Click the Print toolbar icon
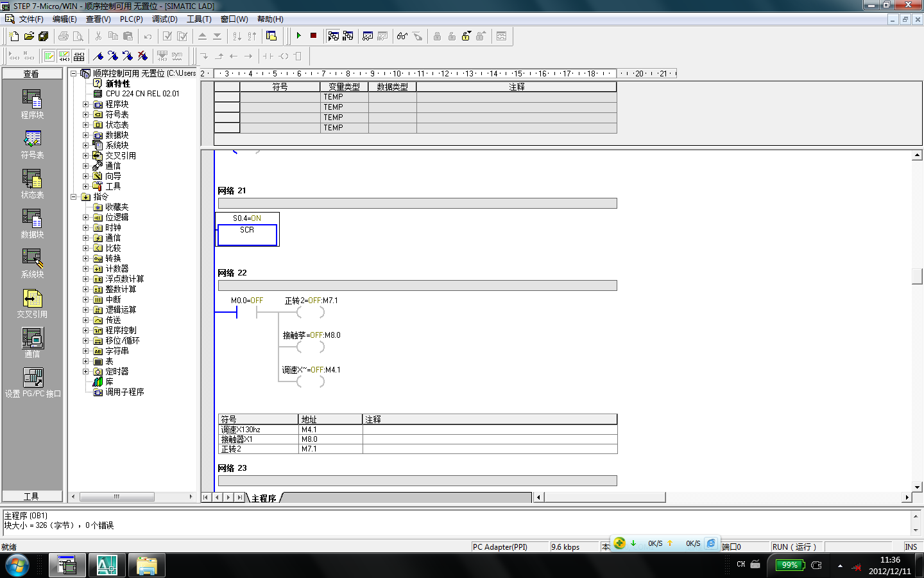 64,36
